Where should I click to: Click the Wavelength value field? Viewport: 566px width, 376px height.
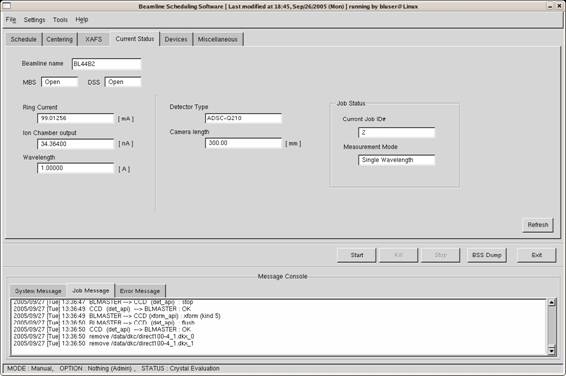tap(75, 168)
